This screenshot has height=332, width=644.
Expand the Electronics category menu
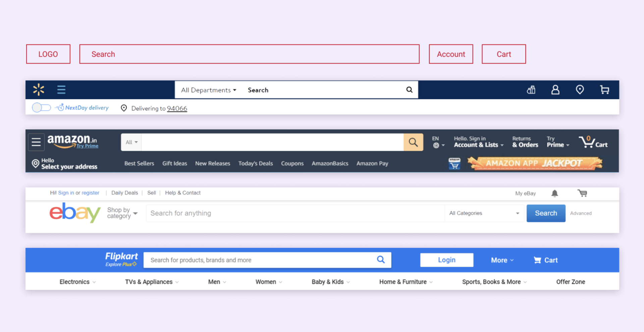tap(78, 282)
